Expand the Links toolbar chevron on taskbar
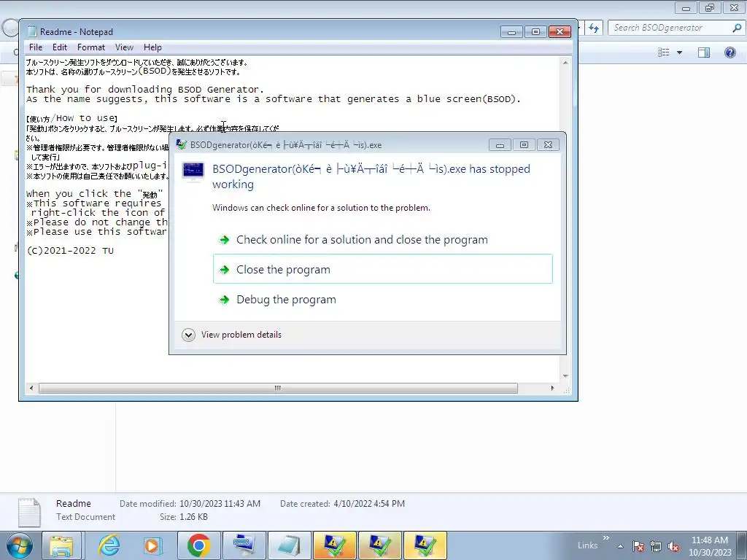The width and height of the screenshot is (747, 560). [x=606, y=538]
